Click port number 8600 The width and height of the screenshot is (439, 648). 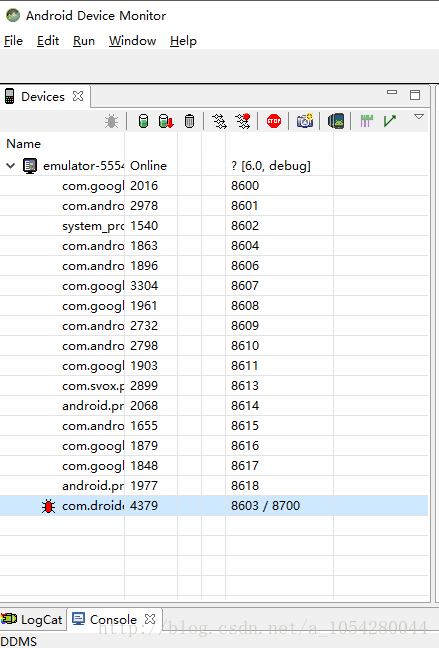click(x=245, y=186)
